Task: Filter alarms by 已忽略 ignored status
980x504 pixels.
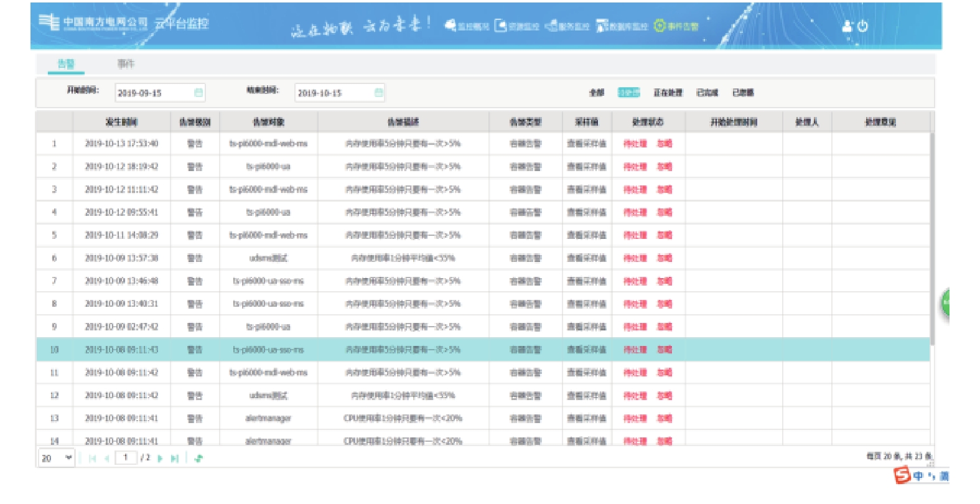Action: tap(743, 93)
